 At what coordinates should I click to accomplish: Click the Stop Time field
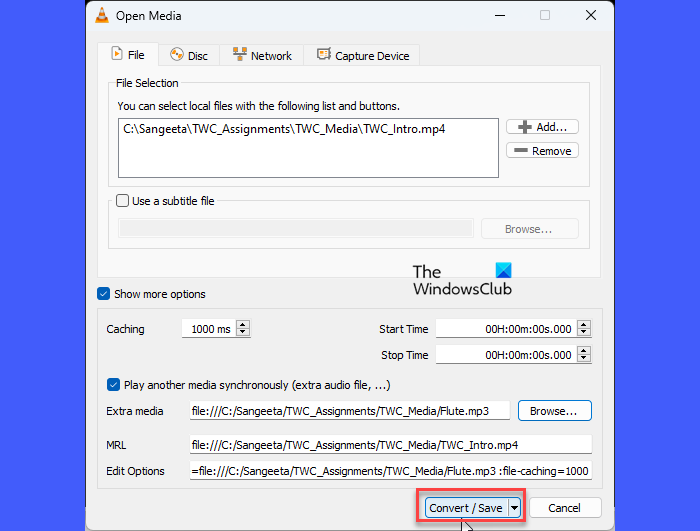point(506,355)
